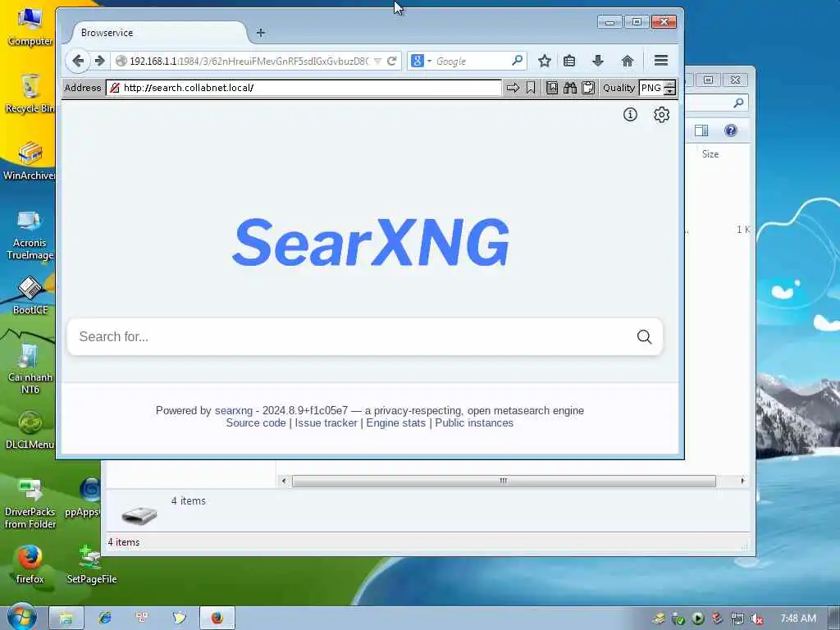Click the Explorer scrollbar left arrow
Image resolution: width=840 pixels, height=630 pixels.
pyautogui.click(x=284, y=481)
